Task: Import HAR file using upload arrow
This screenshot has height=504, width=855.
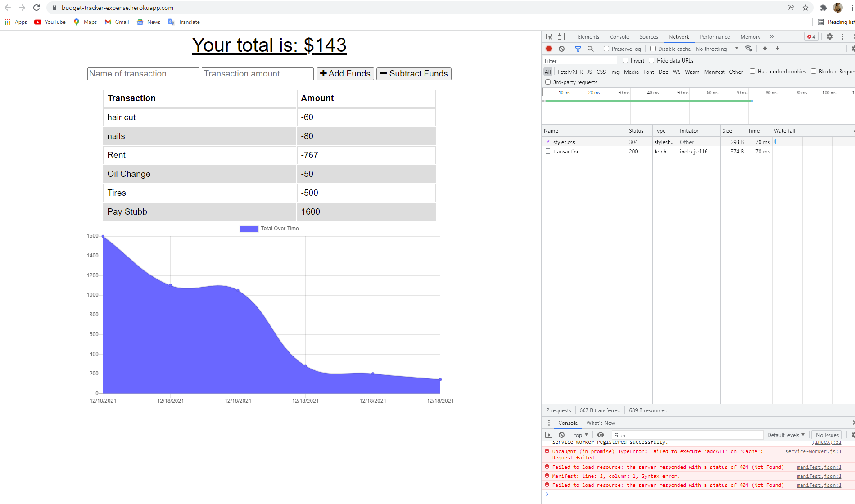Action: 765,49
